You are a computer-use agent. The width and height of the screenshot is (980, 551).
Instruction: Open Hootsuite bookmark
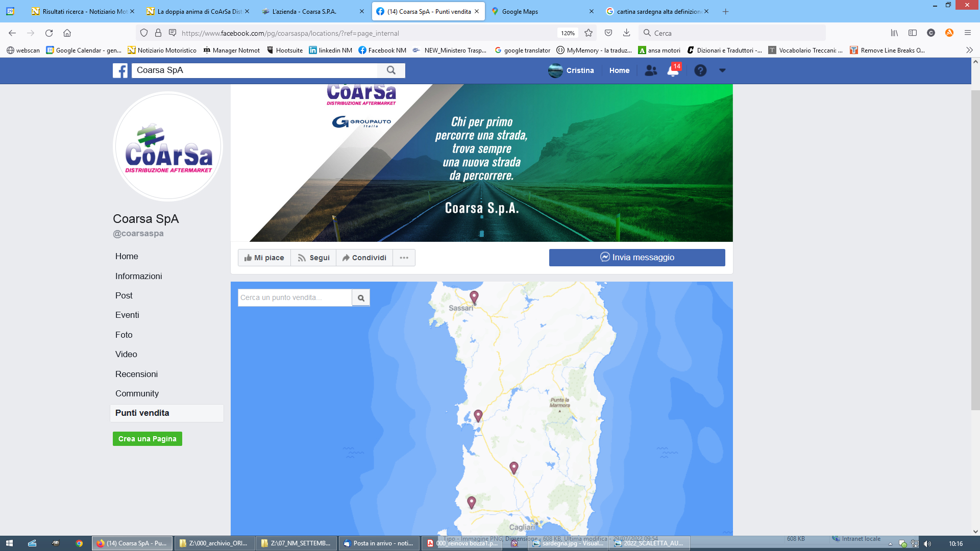(x=285, y=50)
